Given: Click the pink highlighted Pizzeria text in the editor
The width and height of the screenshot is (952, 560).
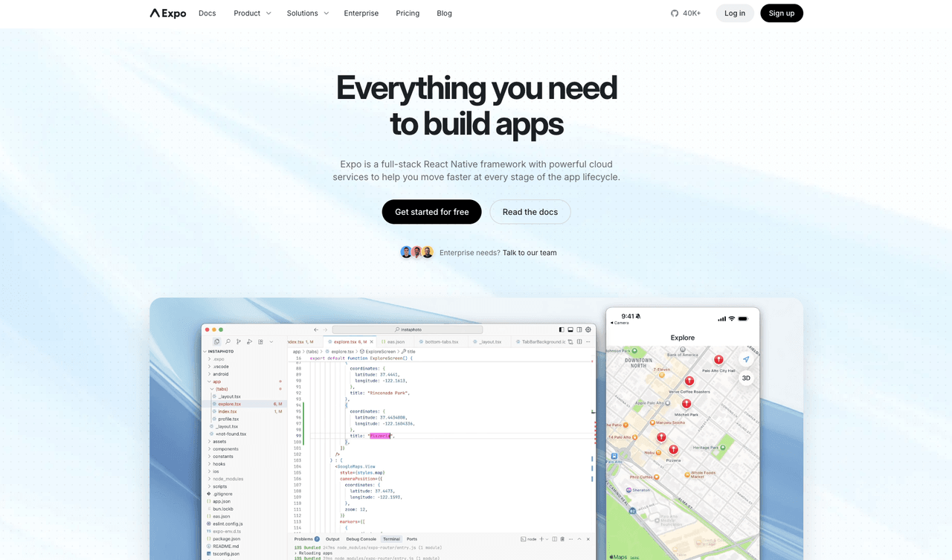Looking at the screenshot, I should (380, 435).
